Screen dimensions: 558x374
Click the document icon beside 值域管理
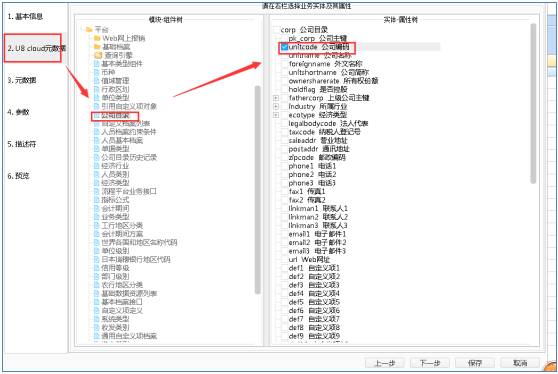pyautogui.click(x=96, y=81)
